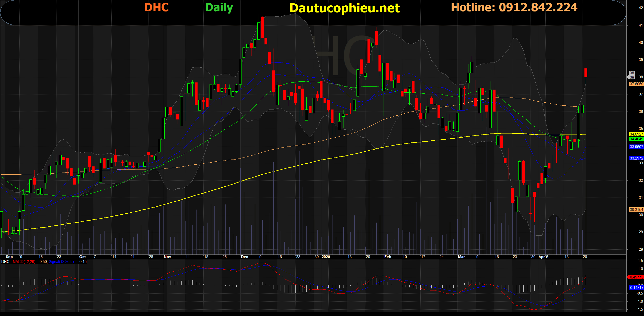Click the green Daily timeframe label

pos(219,8)
